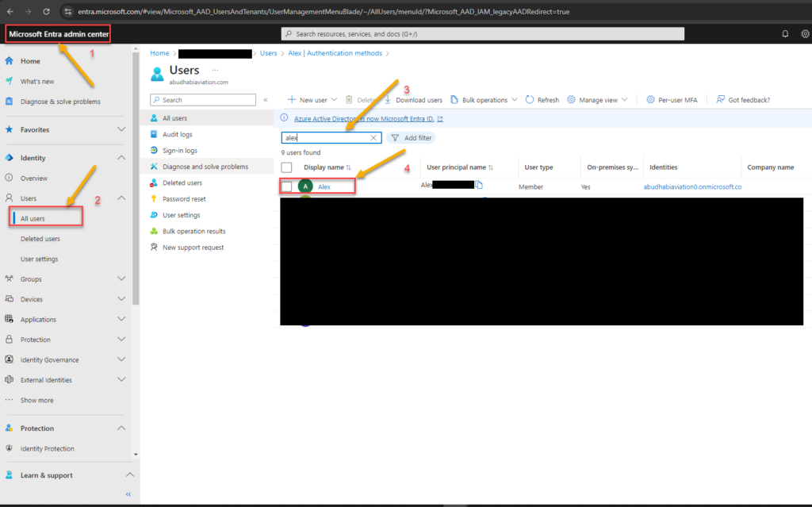The width and height of the screenshot is (812, 507).
Task: Open Deleted users in left sidebar
Action: 40,239
